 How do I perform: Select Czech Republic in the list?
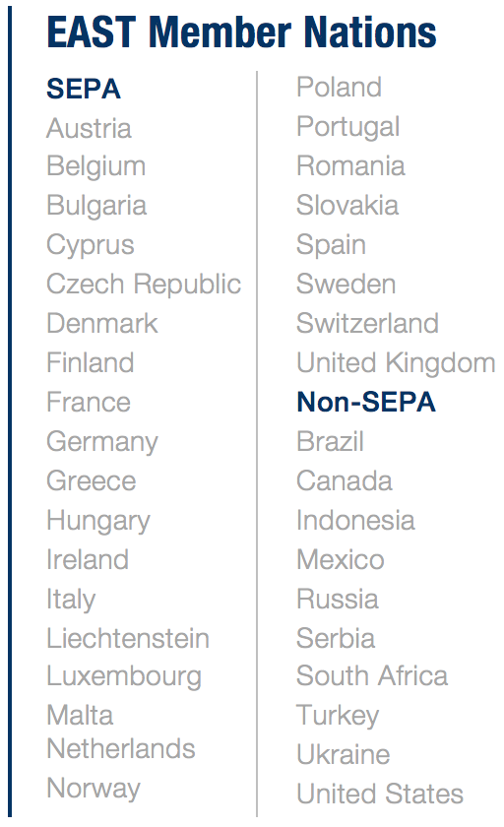(x=144, y=285)
